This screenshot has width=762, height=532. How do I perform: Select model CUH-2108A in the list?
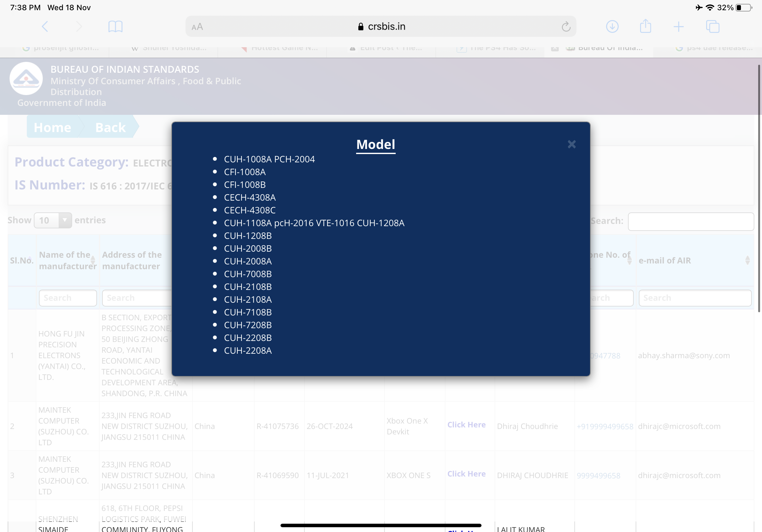pyautogui.click(x=248, y=299)
